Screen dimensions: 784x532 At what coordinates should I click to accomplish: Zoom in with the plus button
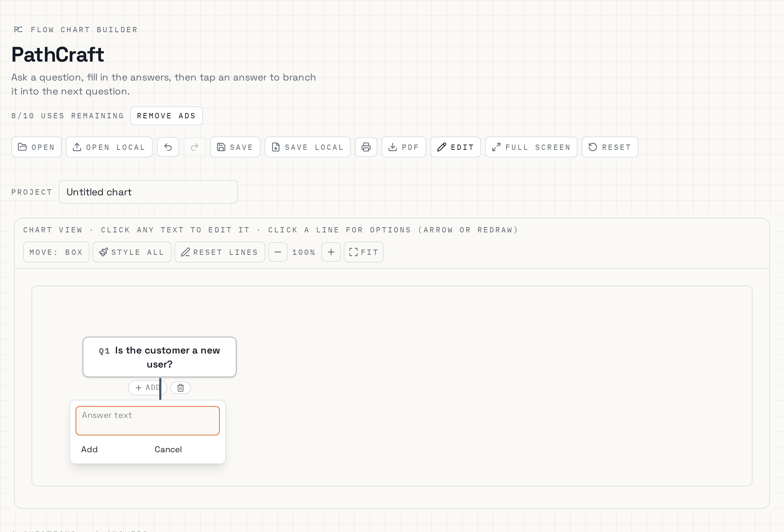(331, 252)
